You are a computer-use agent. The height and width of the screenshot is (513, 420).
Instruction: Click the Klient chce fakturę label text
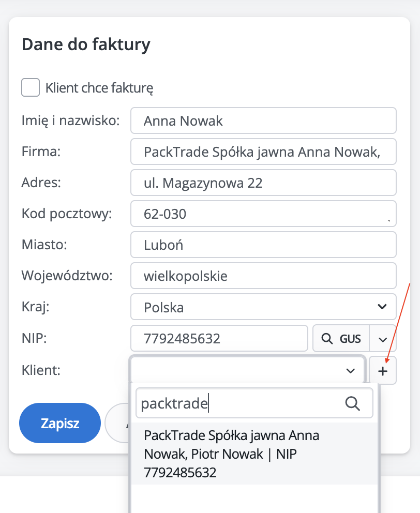point(99,88)
